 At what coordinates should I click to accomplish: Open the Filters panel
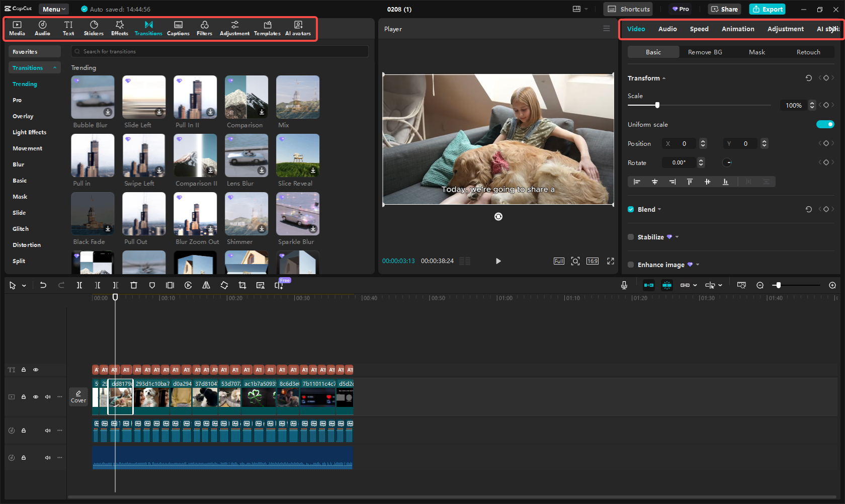(204, 28)
